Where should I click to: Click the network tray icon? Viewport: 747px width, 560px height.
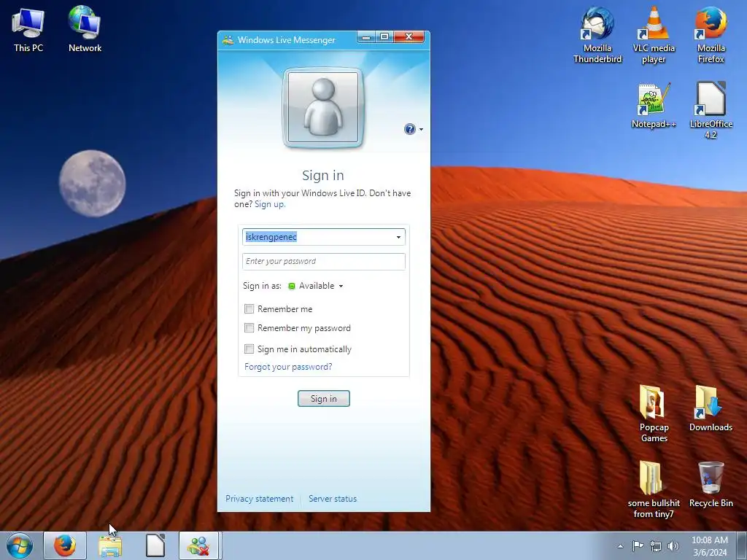[x=656, y=545]
